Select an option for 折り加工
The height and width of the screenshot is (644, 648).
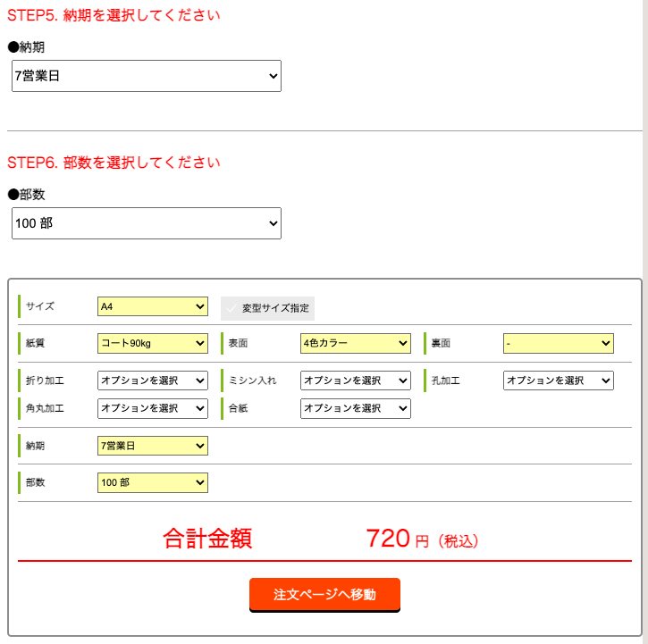[x=153, y=381]
